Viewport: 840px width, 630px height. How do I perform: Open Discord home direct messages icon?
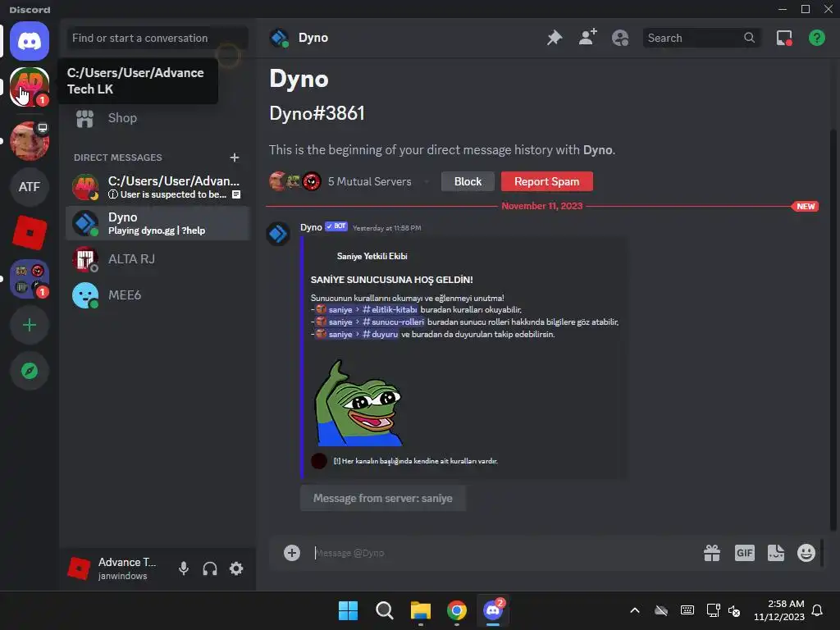(30, 41)
